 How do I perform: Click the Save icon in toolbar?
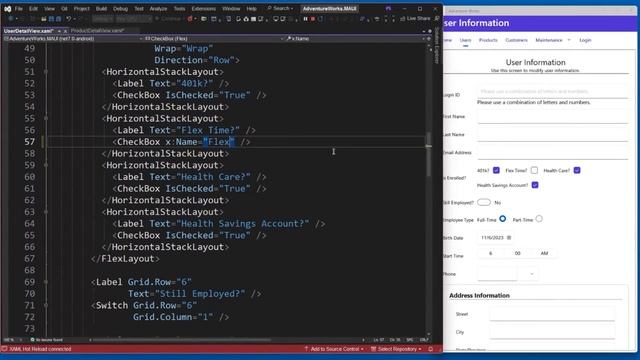click(x=51, y=19)
